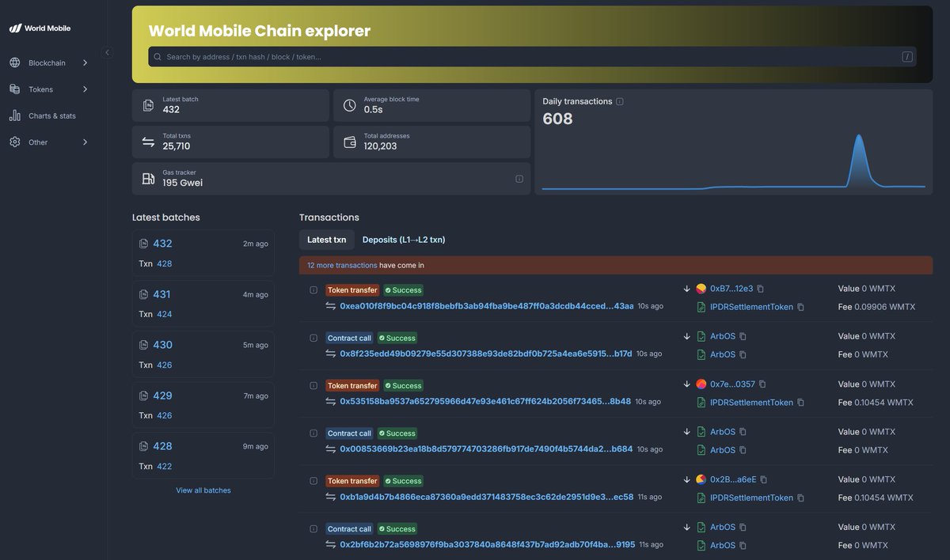Copy the IPDRSettlementToken address using its copy icon
This screenshot has height=560, width=950.
coord(800,306)
